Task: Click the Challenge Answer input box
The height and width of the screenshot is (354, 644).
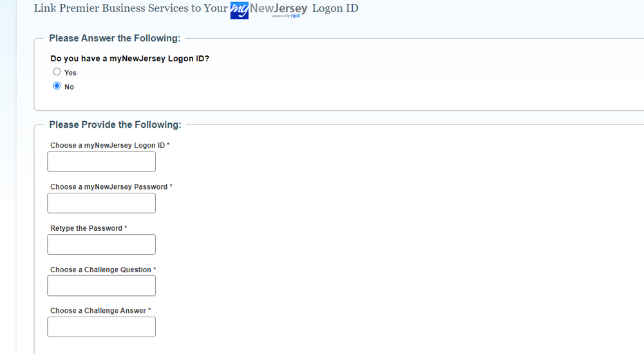Action: click(x=102, y=327)
